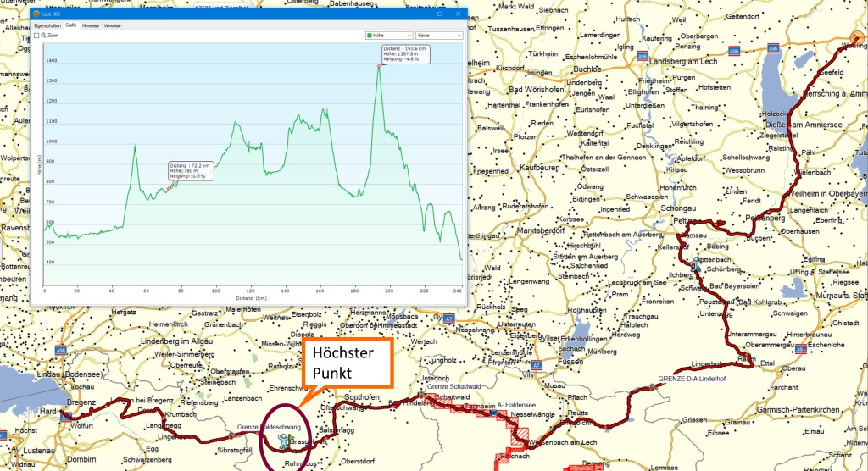The height and width of the screenshot is (471, 868).
Task: Click the red marker at 1387.8 m peak
Action: (x=380, y=65)
